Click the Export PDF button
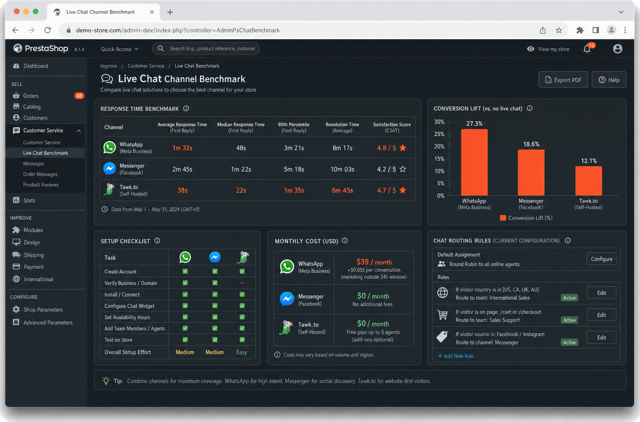The image size is (640, 422). (x=563, y=80)
